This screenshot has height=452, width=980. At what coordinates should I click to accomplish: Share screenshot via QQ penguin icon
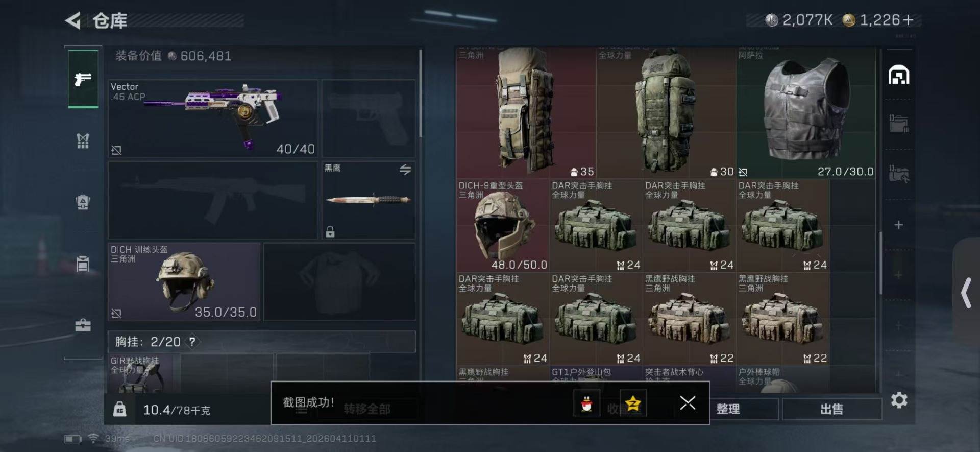pyautogui.click(x=586, y=403)
